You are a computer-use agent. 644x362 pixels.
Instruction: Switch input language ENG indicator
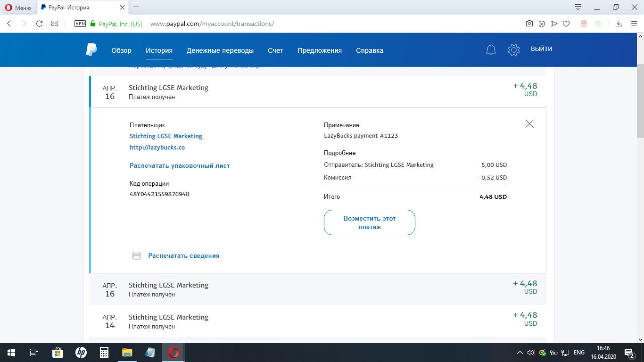[x=579, y=353]
